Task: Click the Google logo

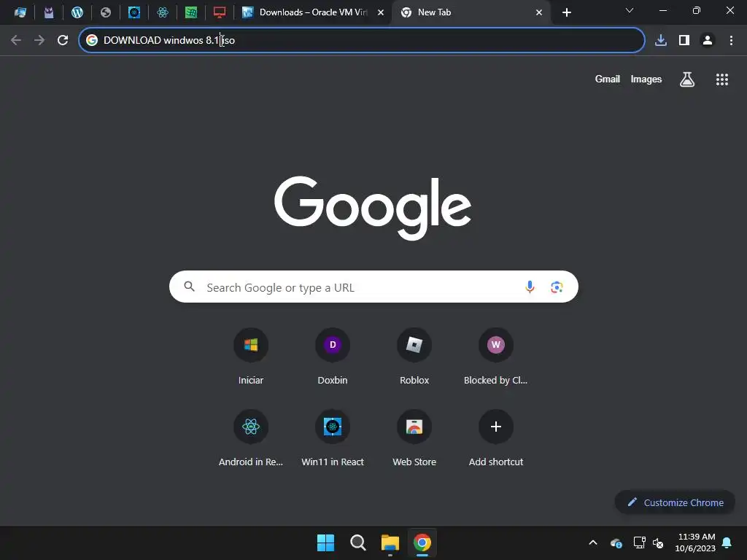Action: tap(373, 208)
